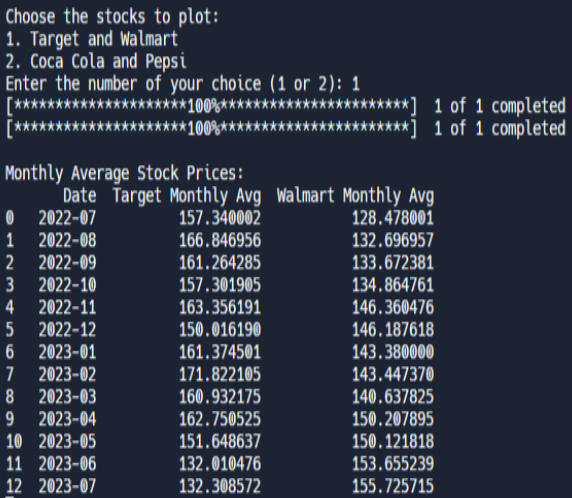The width and height of the screenshot is (572, 498).
Task: Click the 'Date' column header
Action: pyautogui.click(x=80, y=196)
